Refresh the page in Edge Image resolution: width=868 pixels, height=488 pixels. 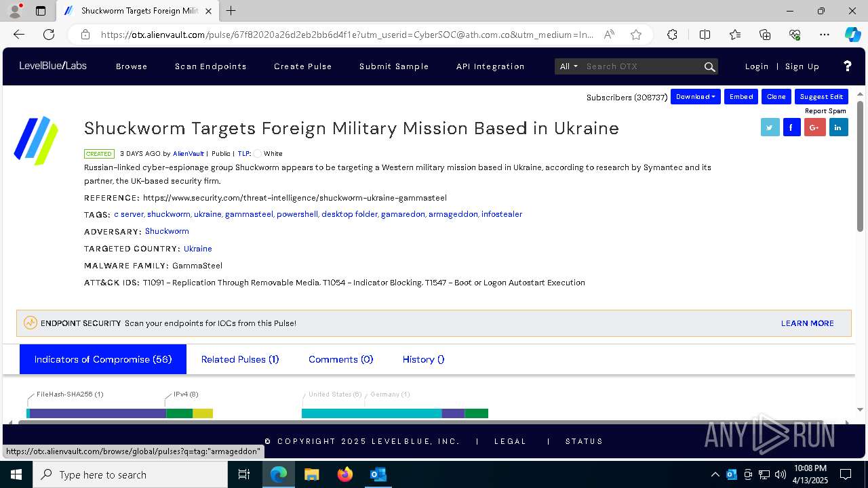click(49, 35)
